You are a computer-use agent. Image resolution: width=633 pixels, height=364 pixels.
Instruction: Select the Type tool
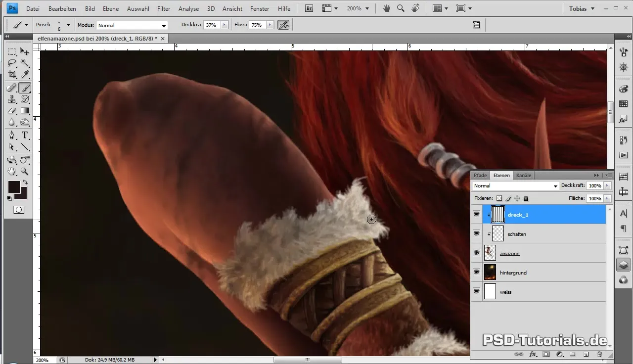click(24, 136)
